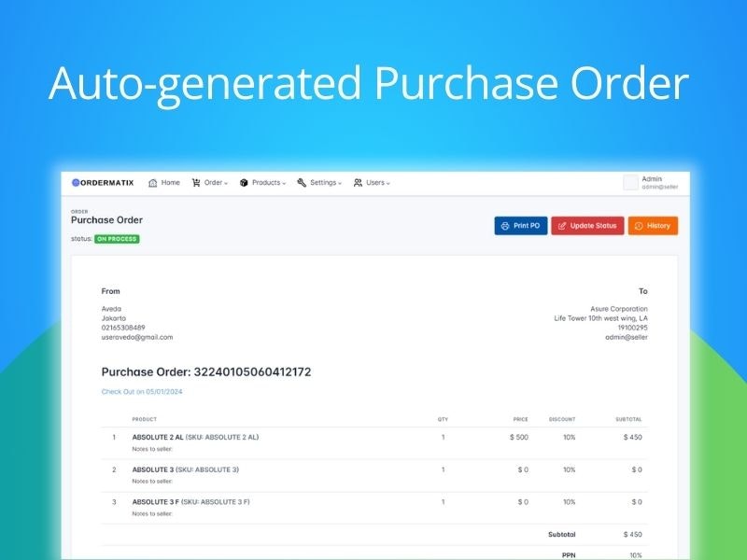Click the PRODUCT column header
The height and width of the screenshot is (560, 747).
point(145,419)
